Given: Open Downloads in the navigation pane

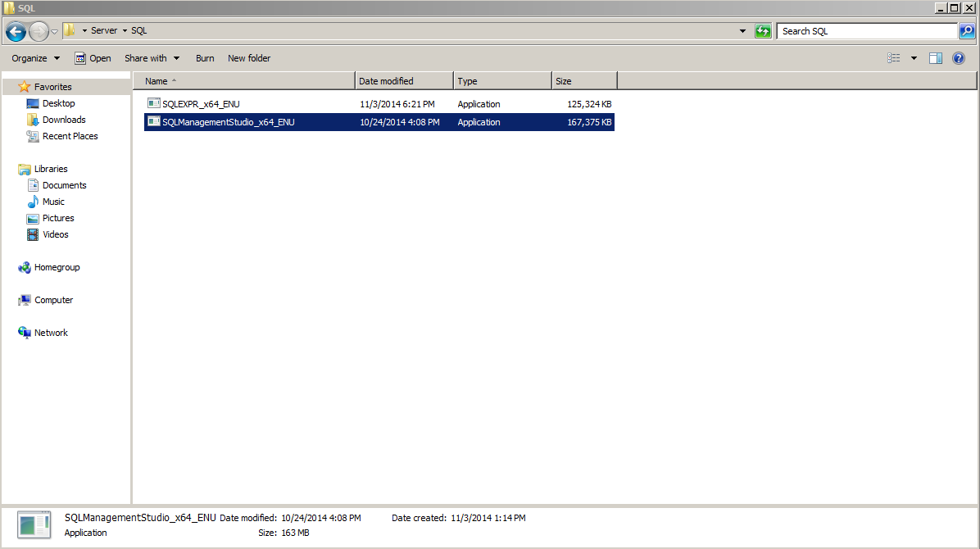Looking at the screenshot, I should click(x=64, y=120).
